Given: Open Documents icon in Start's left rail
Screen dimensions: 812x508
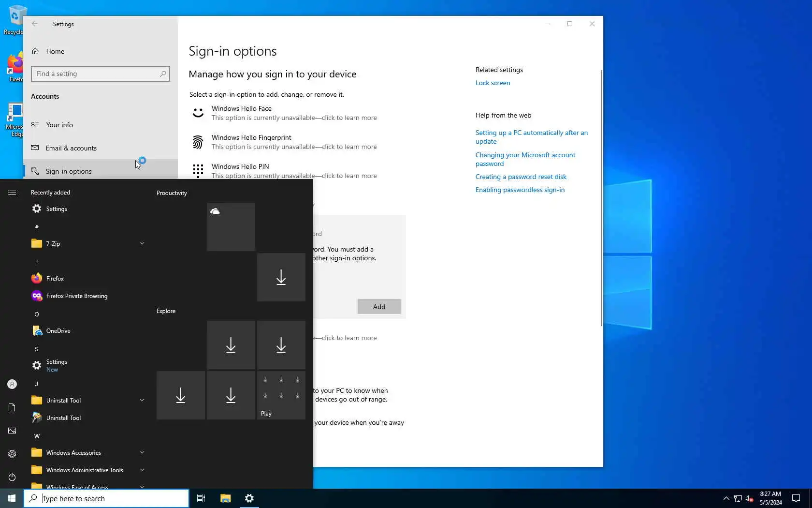Looking at the screenshot, I should tap(12, 407).
